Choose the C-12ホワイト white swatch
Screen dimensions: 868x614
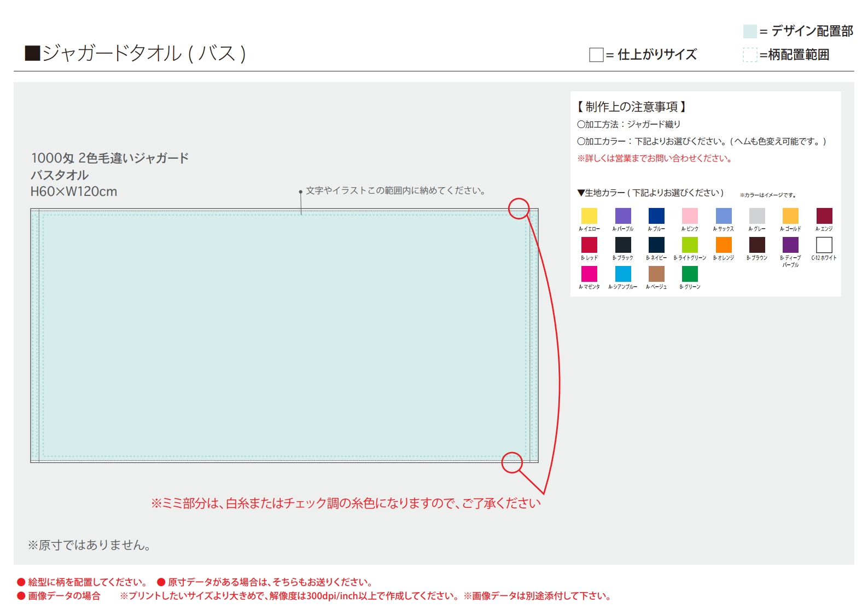(x=824, y=245)
